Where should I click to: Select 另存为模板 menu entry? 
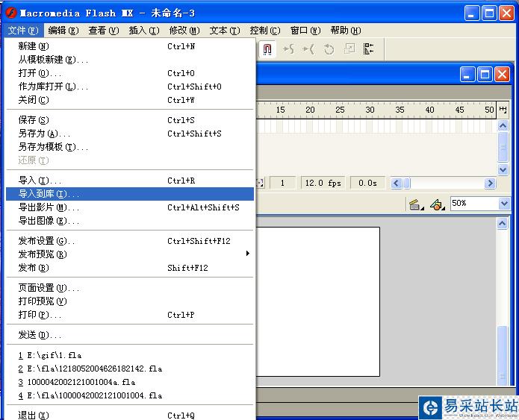[x=130, y=147]
